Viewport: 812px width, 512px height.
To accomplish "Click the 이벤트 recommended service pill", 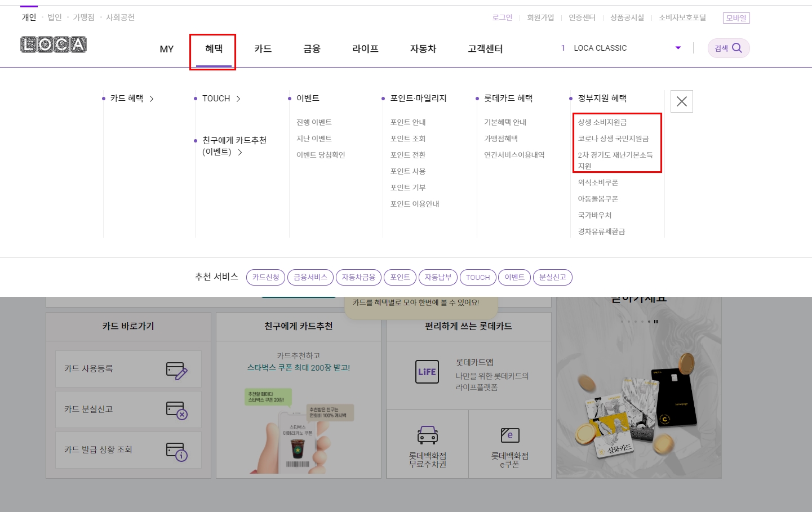I will (514, 277).
